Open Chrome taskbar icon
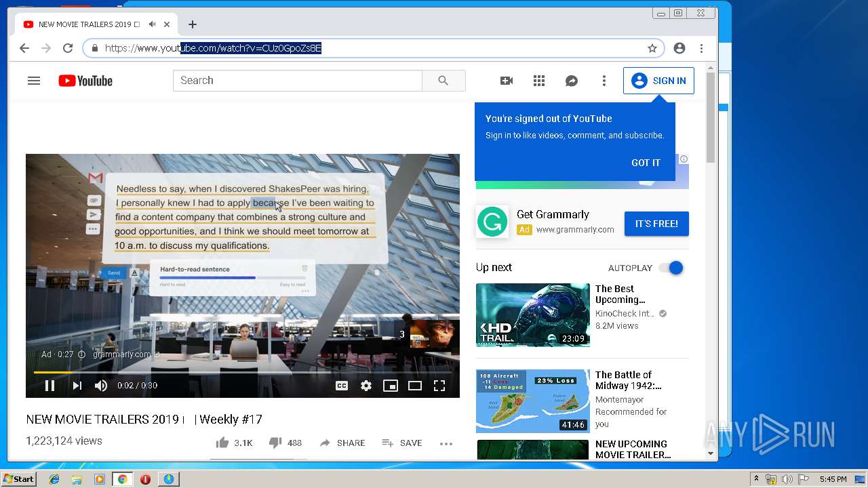Viewport: 868px width, 488px height. pos(122,479)
